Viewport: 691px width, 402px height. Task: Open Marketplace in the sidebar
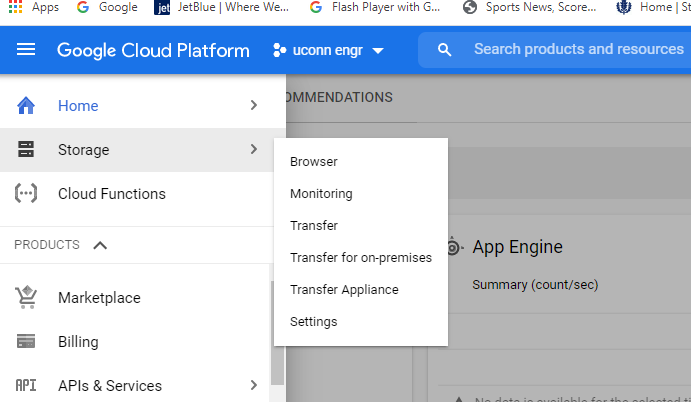(134, 298)
